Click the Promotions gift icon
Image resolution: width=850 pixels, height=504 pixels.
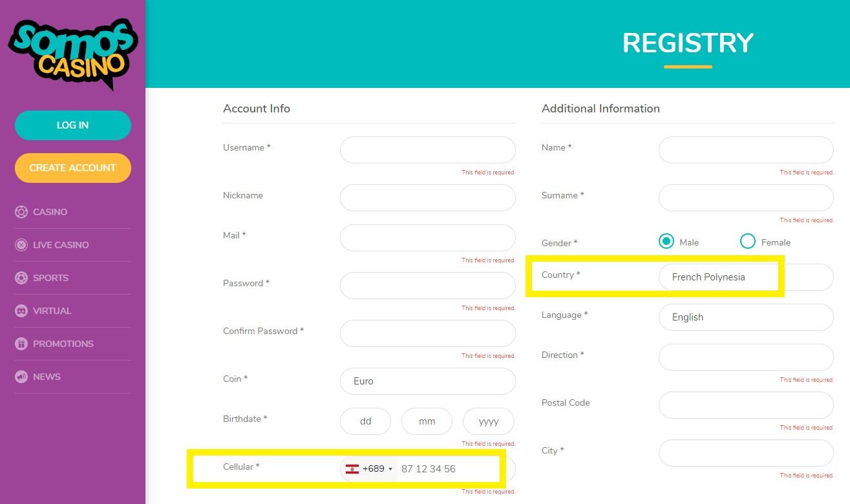(21, 344)
